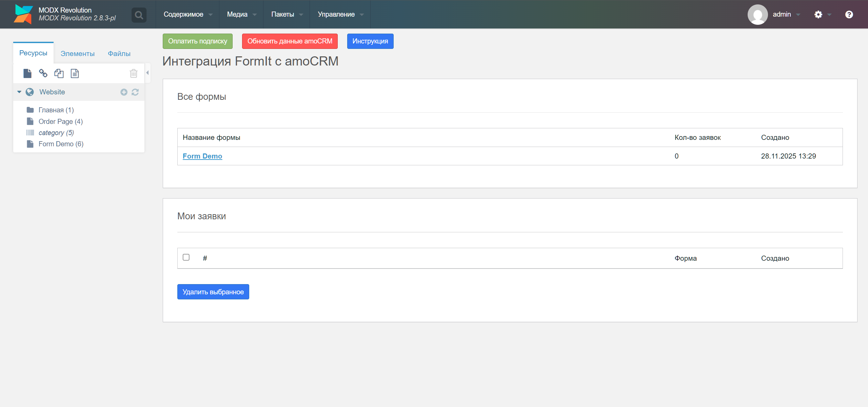Add a resource to the Website context via plus icon
This screenshot has width=868, height=407.
(x=124, y=92)
